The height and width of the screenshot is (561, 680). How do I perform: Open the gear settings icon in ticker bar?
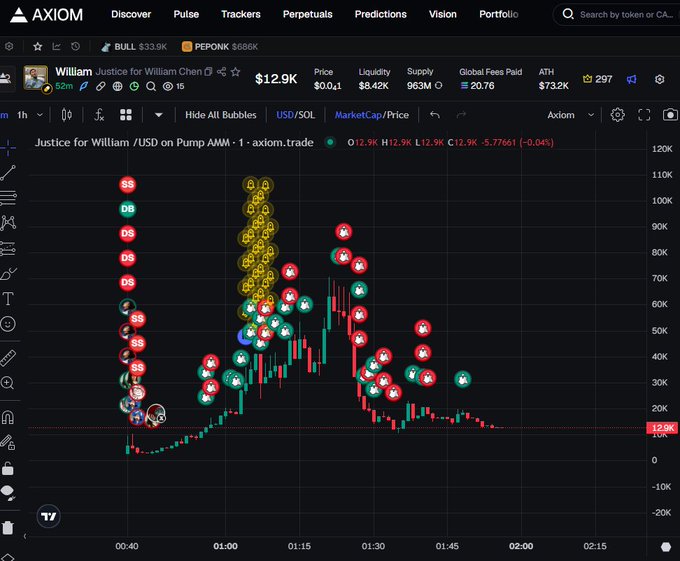[x=9, y=46]
